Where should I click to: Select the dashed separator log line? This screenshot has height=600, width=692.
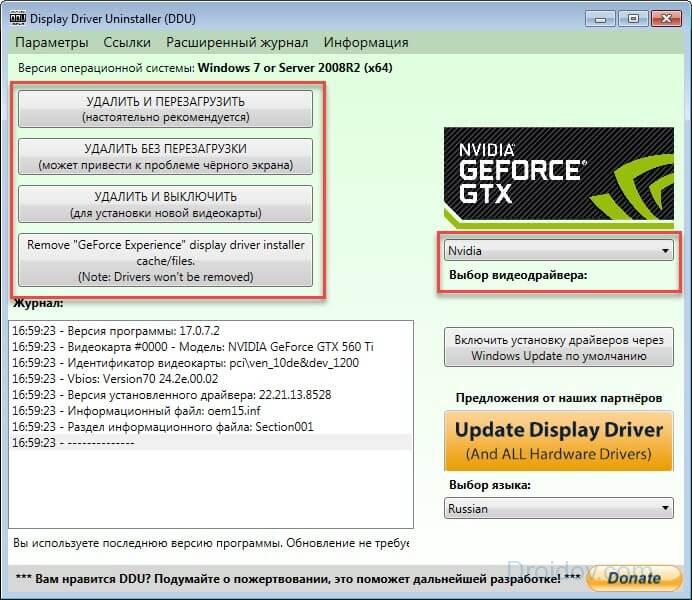[x=211, y=442]
